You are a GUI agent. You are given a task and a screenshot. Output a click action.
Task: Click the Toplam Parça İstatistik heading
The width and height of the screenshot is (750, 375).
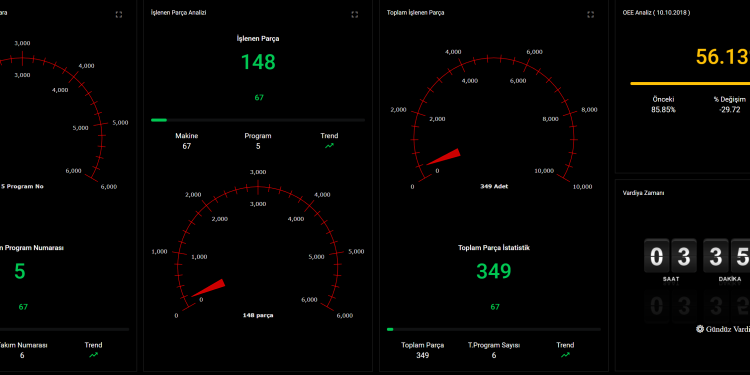(x=494, y=248)
